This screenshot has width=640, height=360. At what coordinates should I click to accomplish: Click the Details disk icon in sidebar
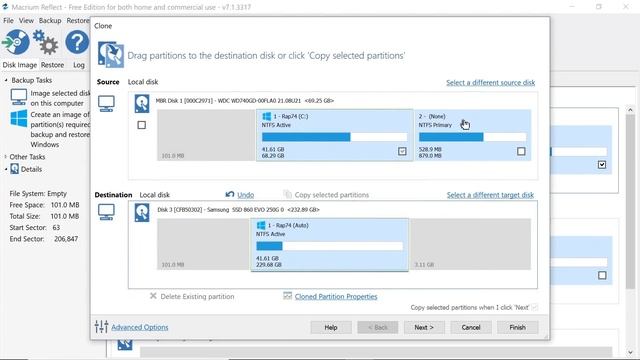click(15, 169)
